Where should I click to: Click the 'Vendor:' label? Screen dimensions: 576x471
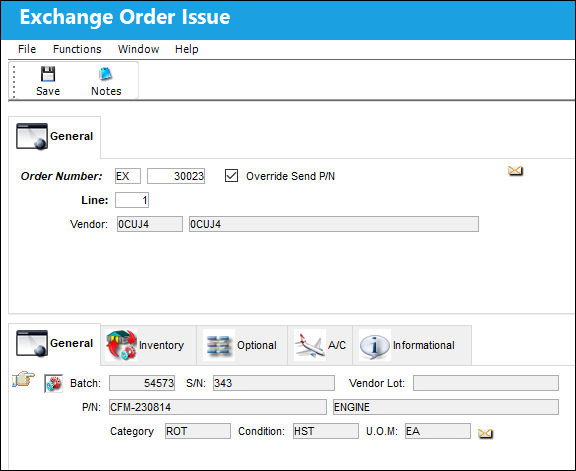(89, 224)
